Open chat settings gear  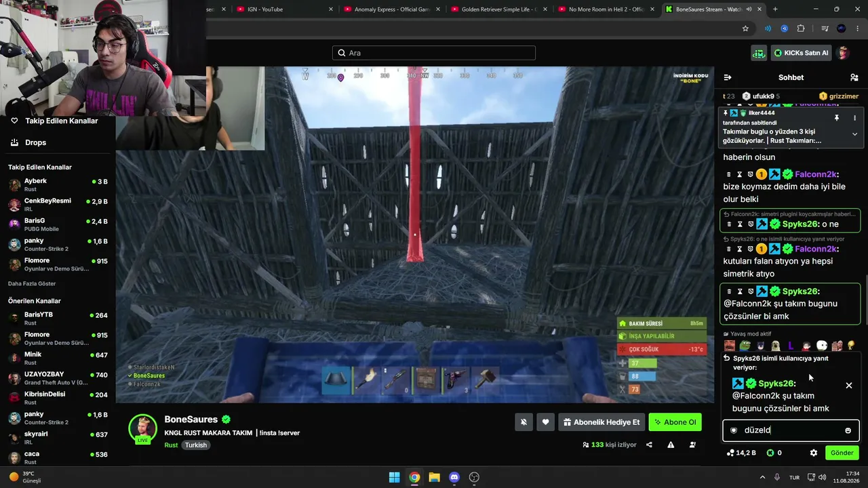point(814,453)
